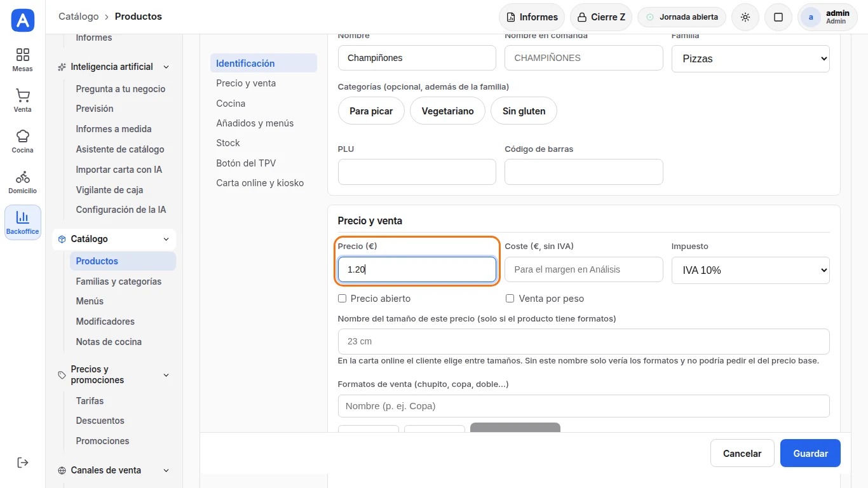
Task: Open the Cierre Z button
Action: [x=600, y=17]
